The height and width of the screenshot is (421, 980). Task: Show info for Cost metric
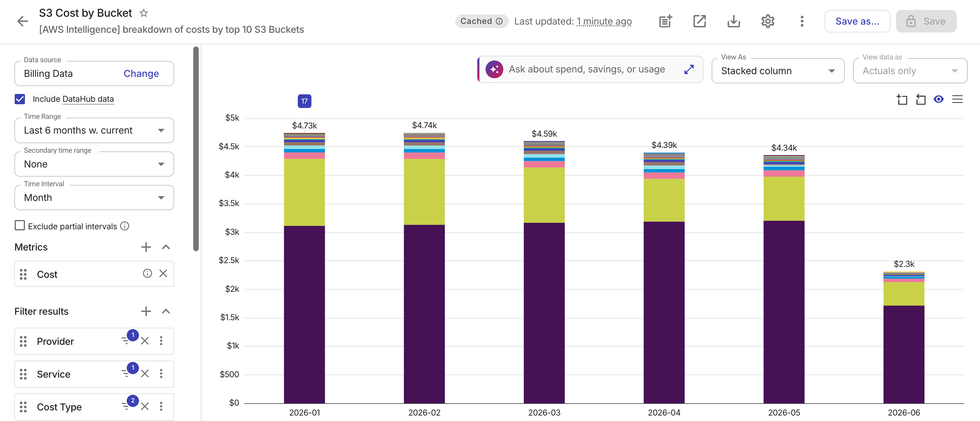point(147,273)
